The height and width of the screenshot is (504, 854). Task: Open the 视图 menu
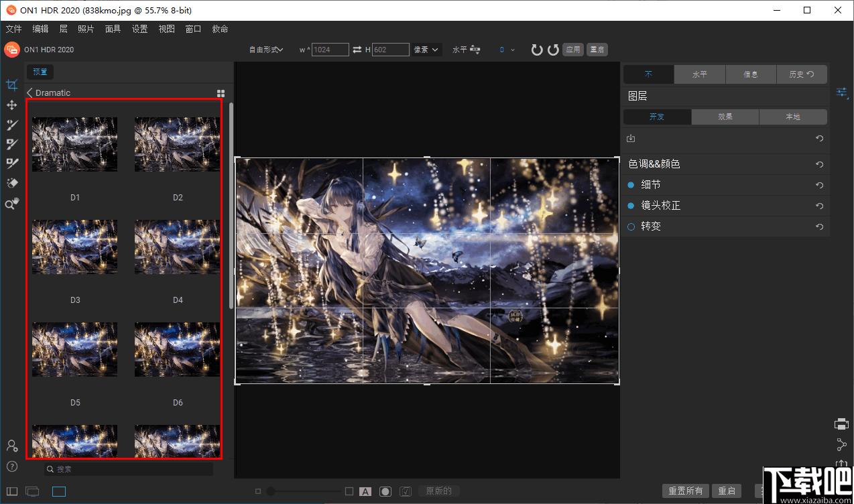pos(166,29)
